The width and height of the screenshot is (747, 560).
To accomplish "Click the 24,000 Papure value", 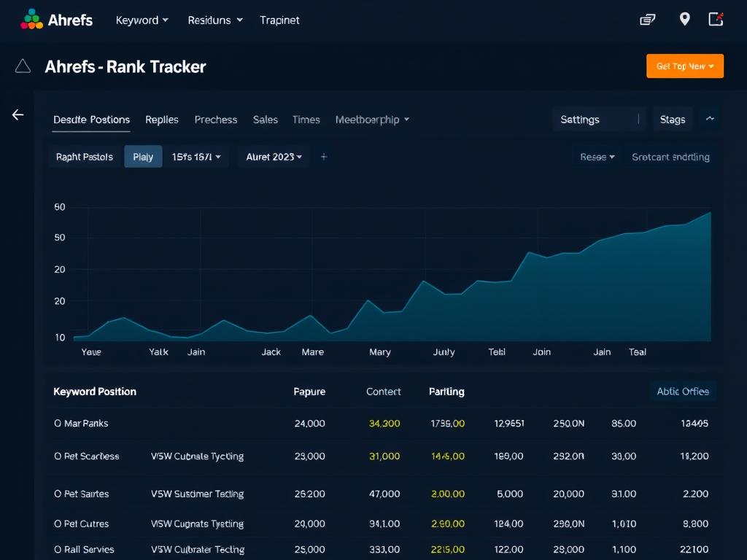I will pyautogui.click(x=309, y=424).
